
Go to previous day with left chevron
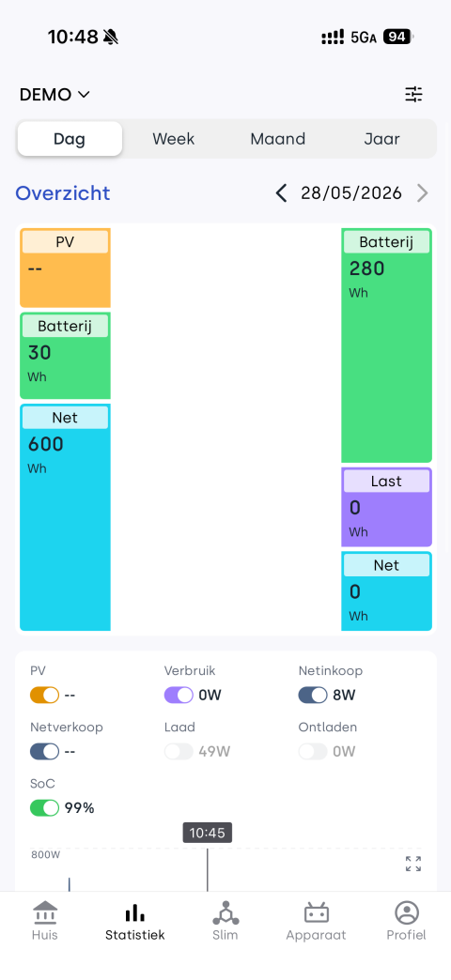click(x=282, y=193)
